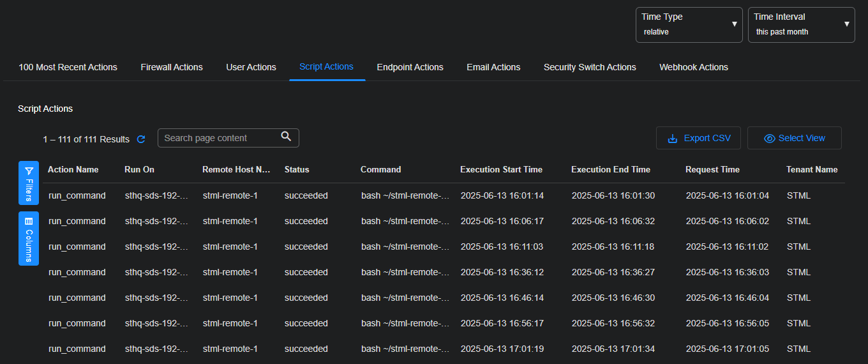Click the Export CSV button
This screenshot has width=868, height=364.
coord(698,138)
